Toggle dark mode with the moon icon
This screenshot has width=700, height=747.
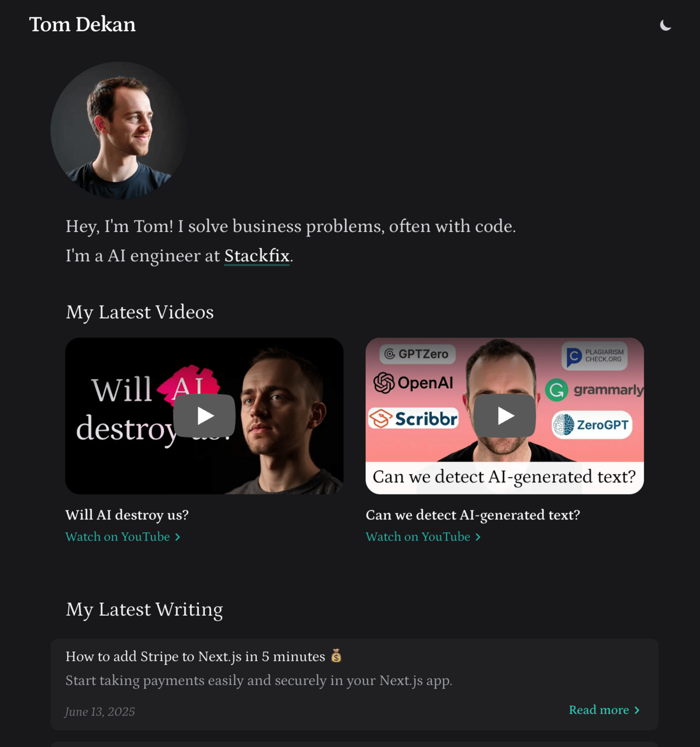pyautogui.click(x=665, y=25)
